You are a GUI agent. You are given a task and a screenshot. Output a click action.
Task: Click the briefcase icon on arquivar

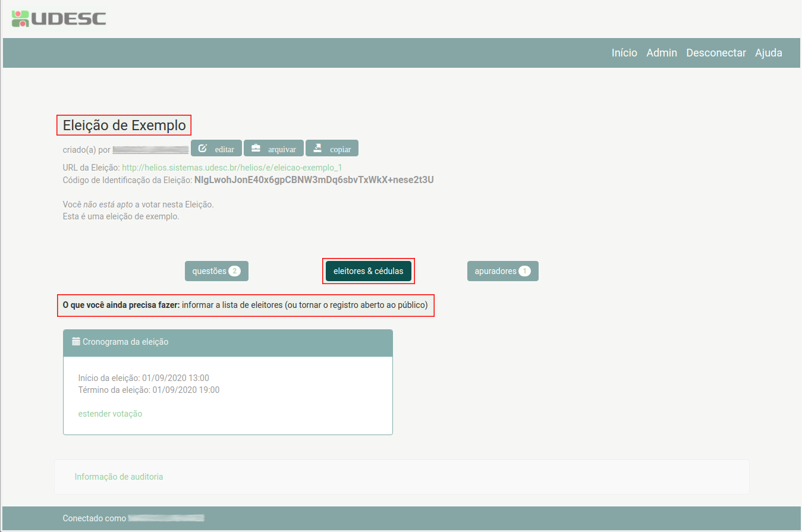pos(256,148)
